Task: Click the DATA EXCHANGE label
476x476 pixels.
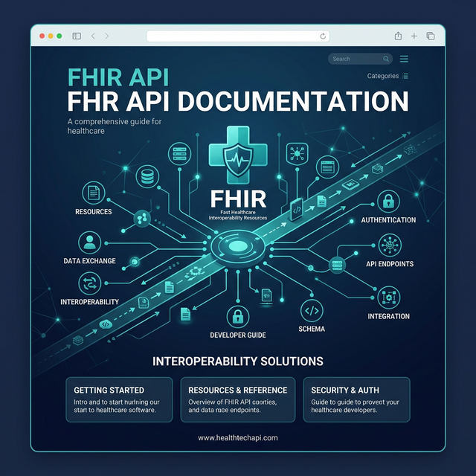Action: coord(89,261)
